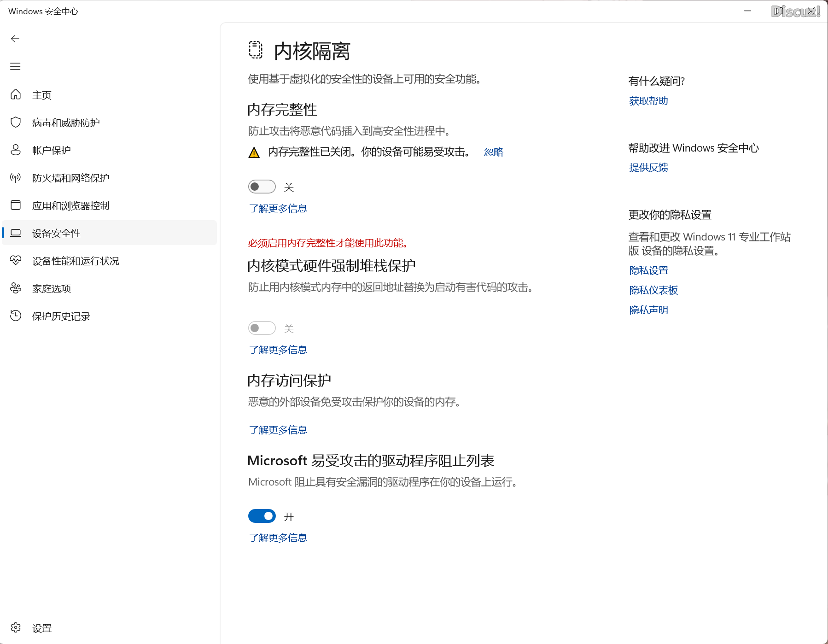The image size is (828, 644).
Task: Click the home icon beside 主页
Action: [16, 94]
